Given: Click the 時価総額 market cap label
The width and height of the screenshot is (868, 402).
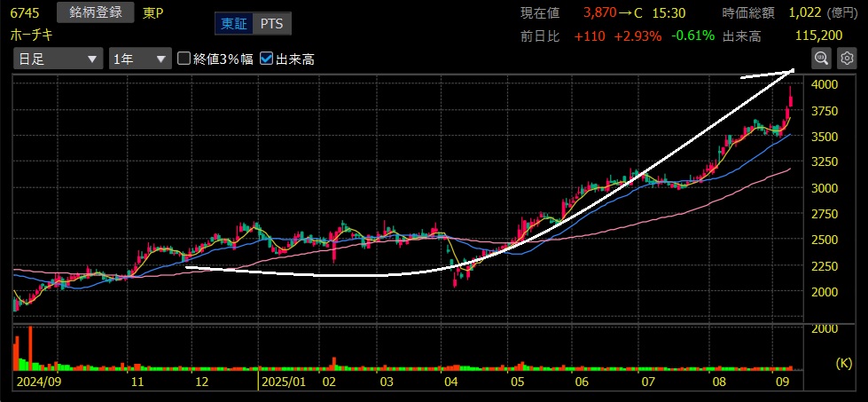Looking at the screenshot, I should tap(748, 13).
